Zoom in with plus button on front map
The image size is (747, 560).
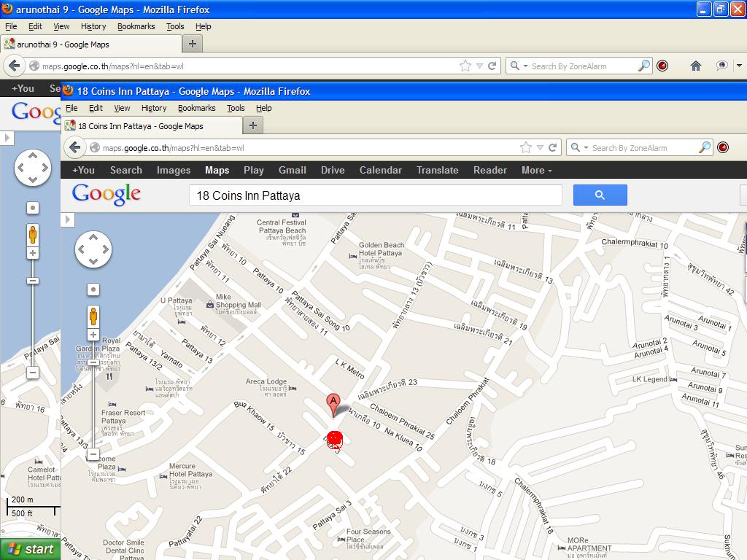pyautogui.click(x=93, y=335)
